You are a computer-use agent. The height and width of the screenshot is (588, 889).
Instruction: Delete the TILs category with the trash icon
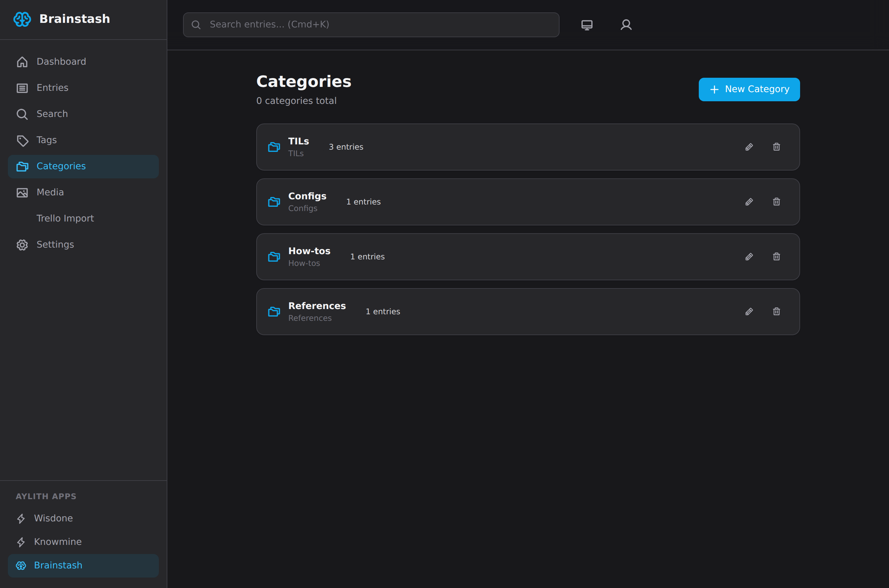(777, 147)
